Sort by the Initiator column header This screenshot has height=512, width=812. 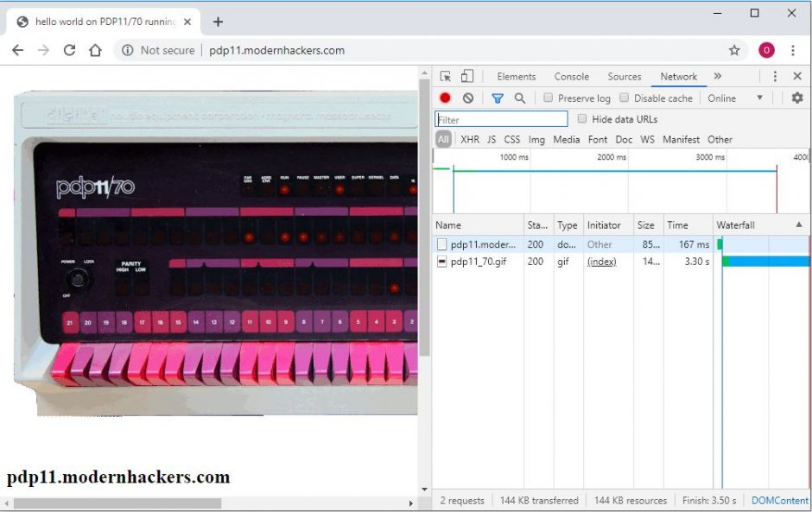608,225
